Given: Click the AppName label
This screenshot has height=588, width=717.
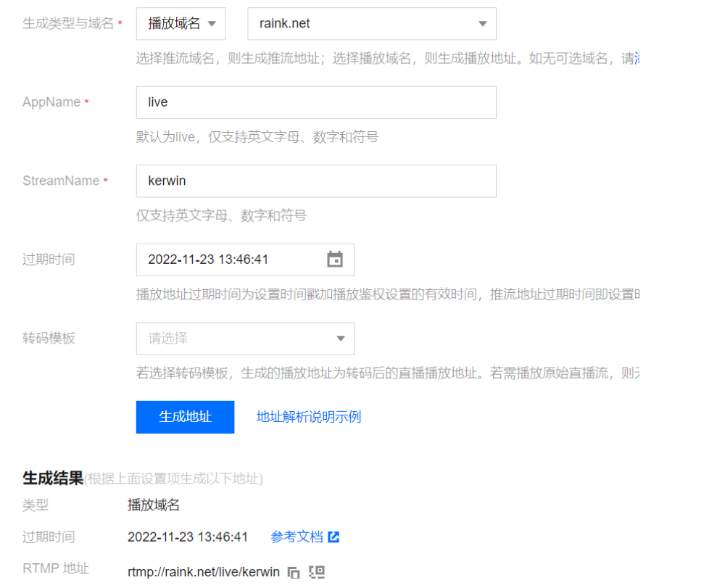Looking at the screenshot, I should point(51,102).
